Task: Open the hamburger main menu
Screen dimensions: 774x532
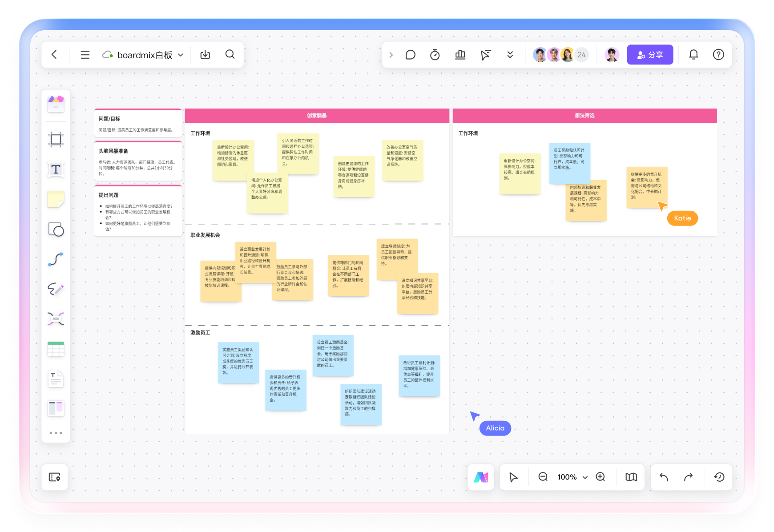Action: 85,55
